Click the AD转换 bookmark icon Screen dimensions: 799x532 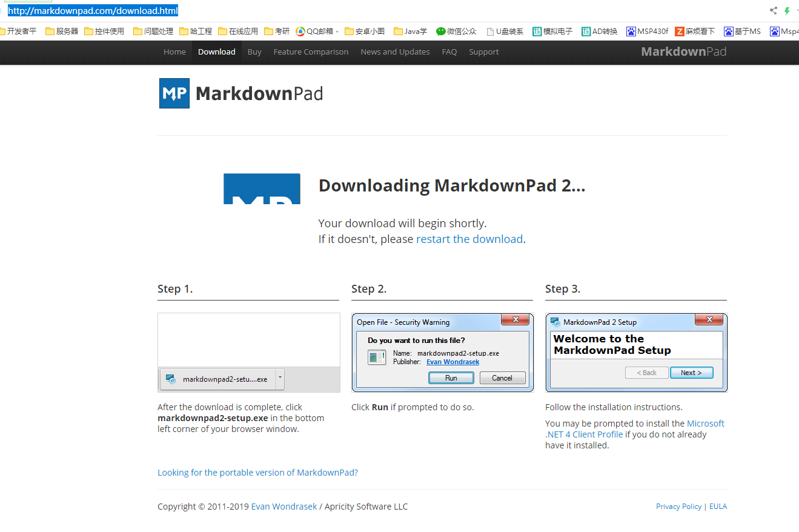pos(585,31)
